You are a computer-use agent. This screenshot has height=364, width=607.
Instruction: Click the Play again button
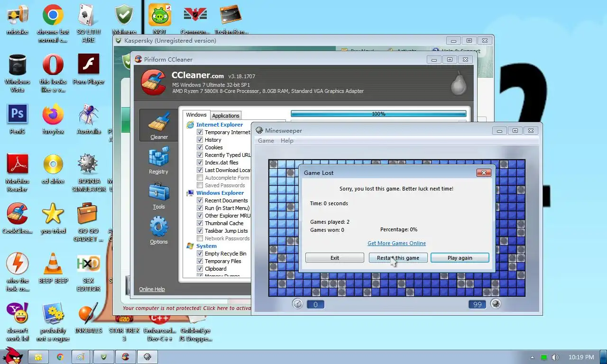(x=460, y=258)
